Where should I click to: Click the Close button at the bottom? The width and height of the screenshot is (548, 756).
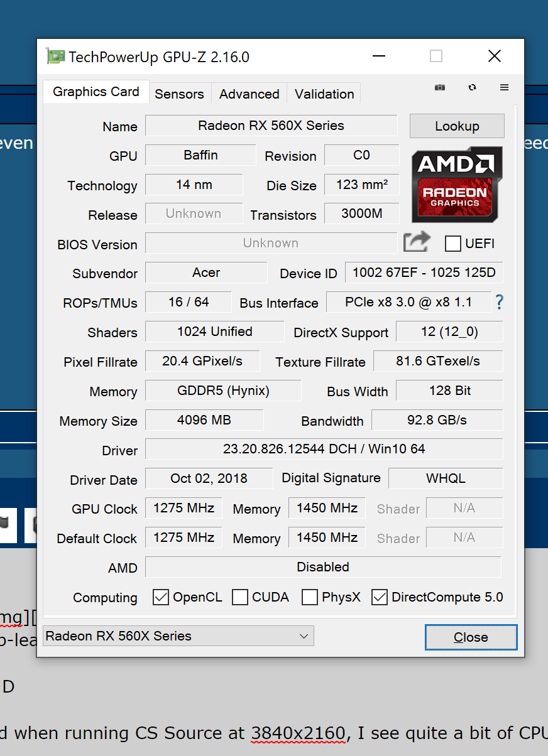471,637
